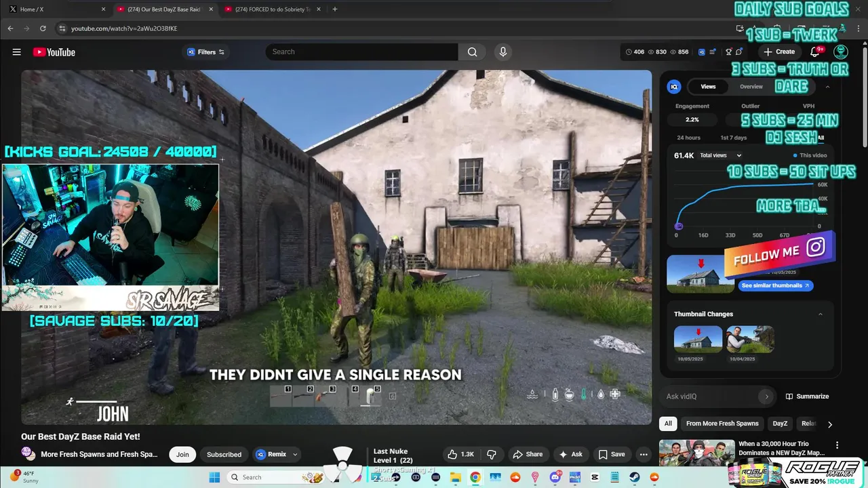The image size is (868, 488).
Task: Toggle This video series in chart
Action: point(810,155)
